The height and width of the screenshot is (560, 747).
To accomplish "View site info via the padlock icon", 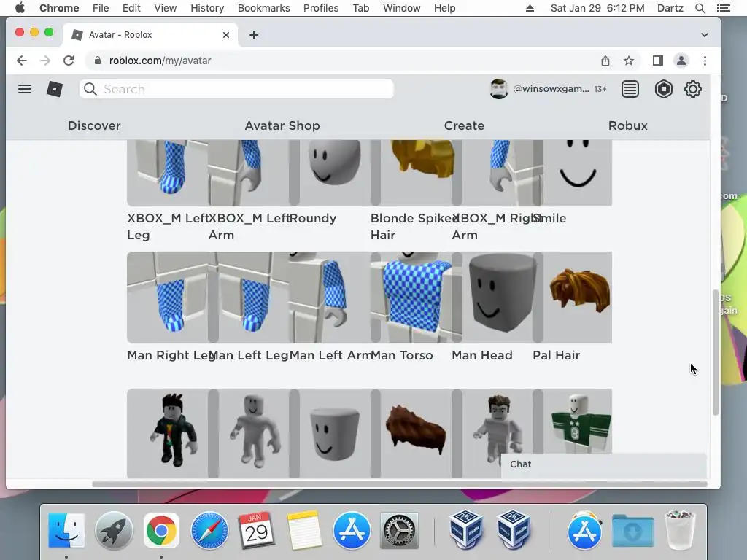I will (98, 61).
